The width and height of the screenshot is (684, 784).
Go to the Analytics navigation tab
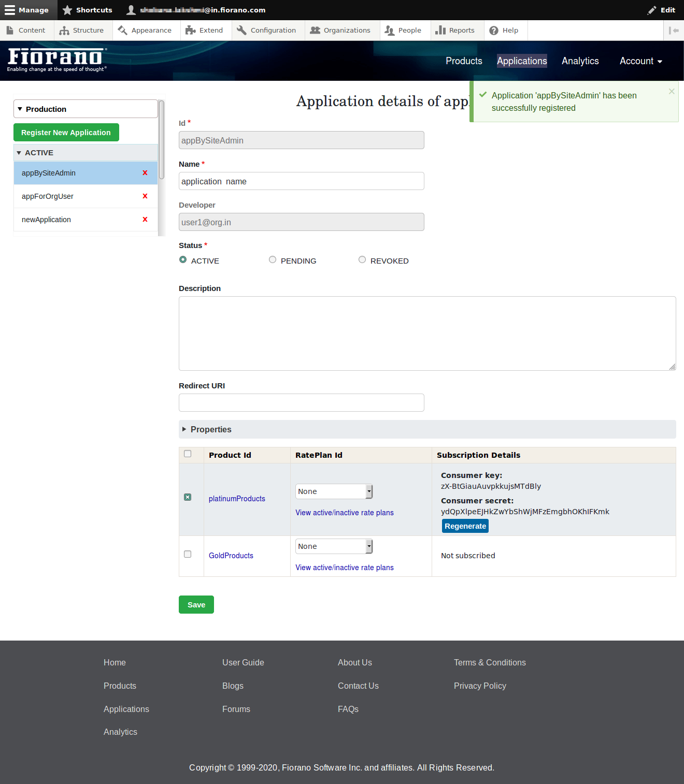point(580,61)
